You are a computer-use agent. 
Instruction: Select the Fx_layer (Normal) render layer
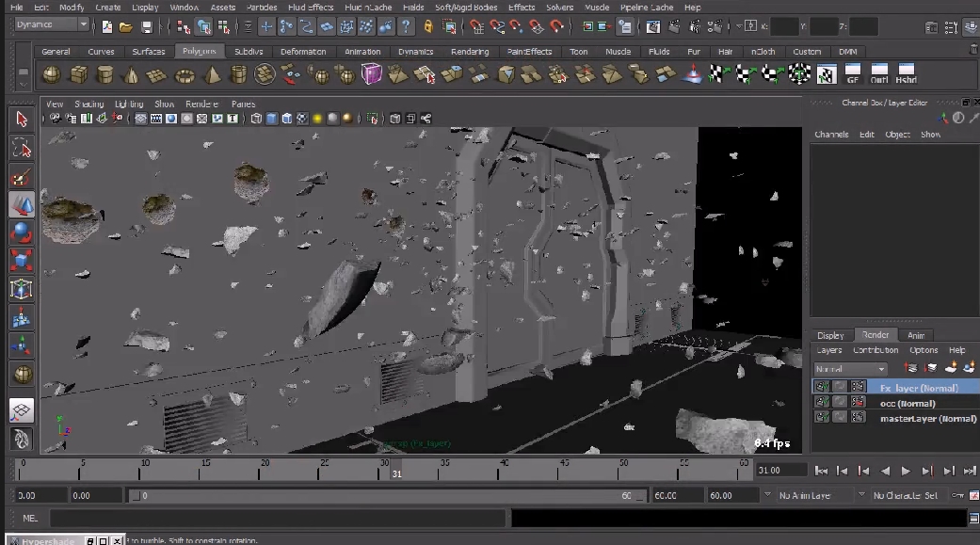[x=919, y=388]
